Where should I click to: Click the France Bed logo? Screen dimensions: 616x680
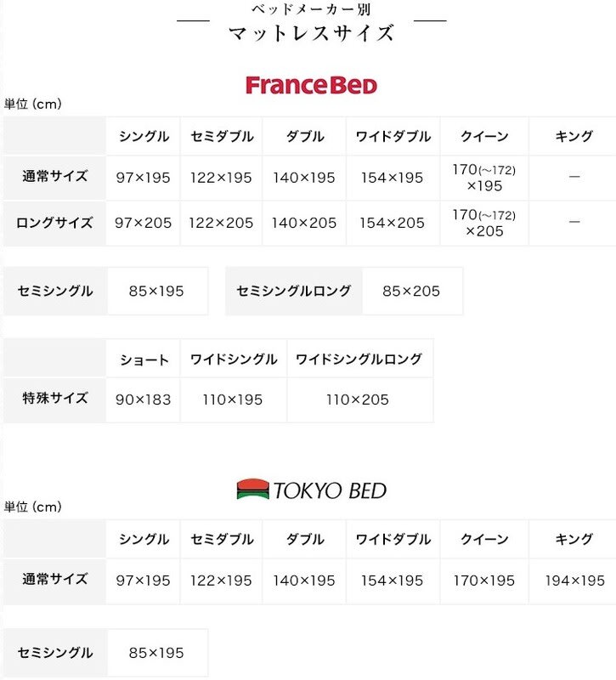point(311,85)
